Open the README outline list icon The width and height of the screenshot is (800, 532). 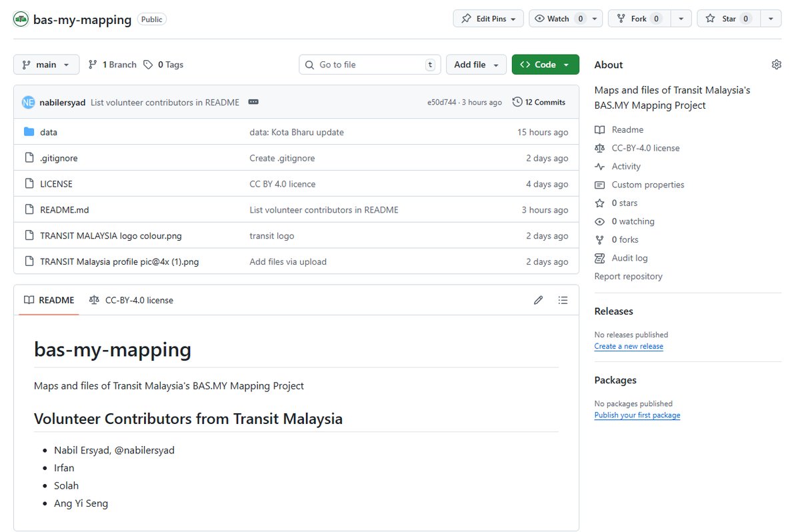(563, 300)
